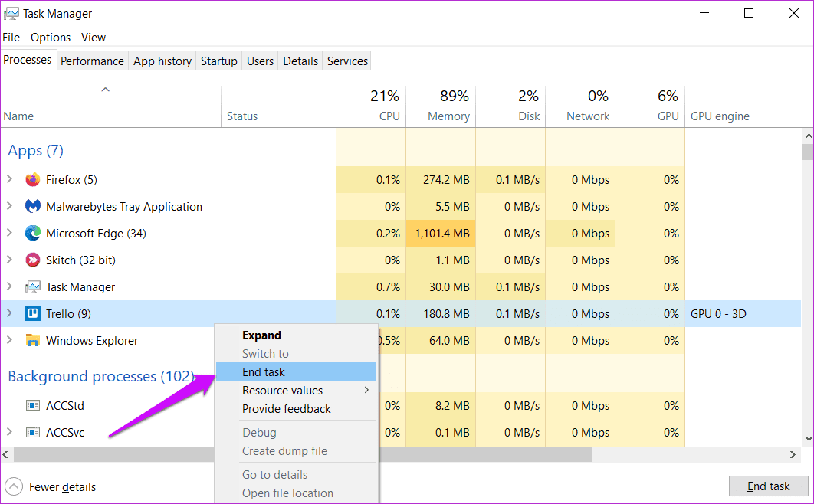Click the ACCStd process icon
The image size is (814, 504).
coord(33,405)
